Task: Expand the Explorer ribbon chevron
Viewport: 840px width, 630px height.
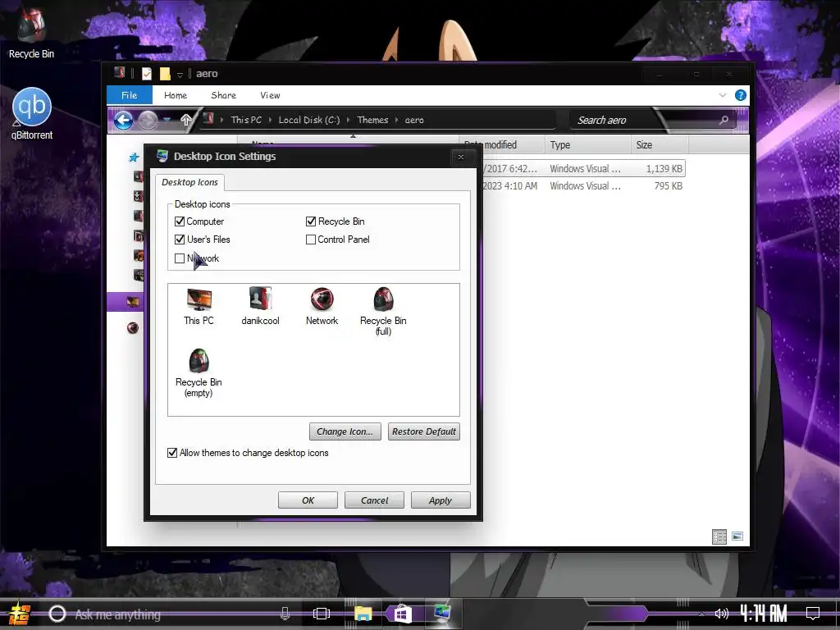Action: pyautogui.click(x=722, y=95)
